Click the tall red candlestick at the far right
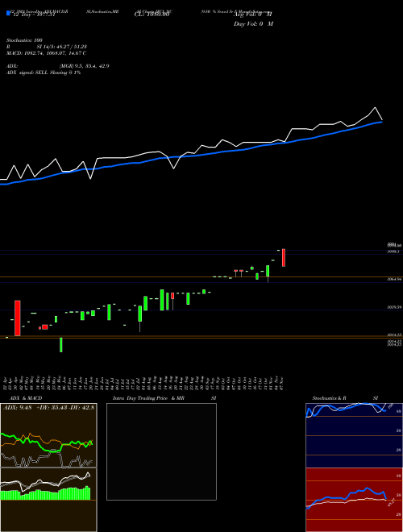 (x=284, y=257)
